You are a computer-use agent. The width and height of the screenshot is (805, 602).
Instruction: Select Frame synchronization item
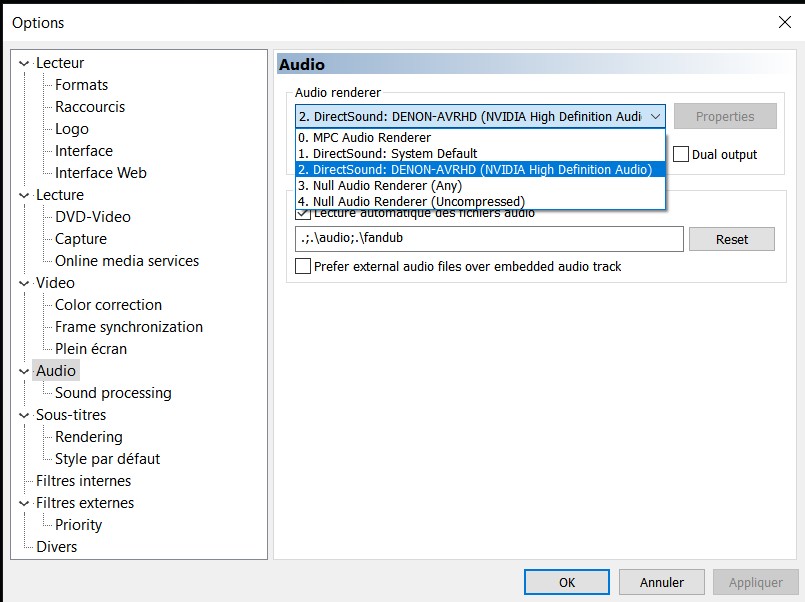[129, 327]
